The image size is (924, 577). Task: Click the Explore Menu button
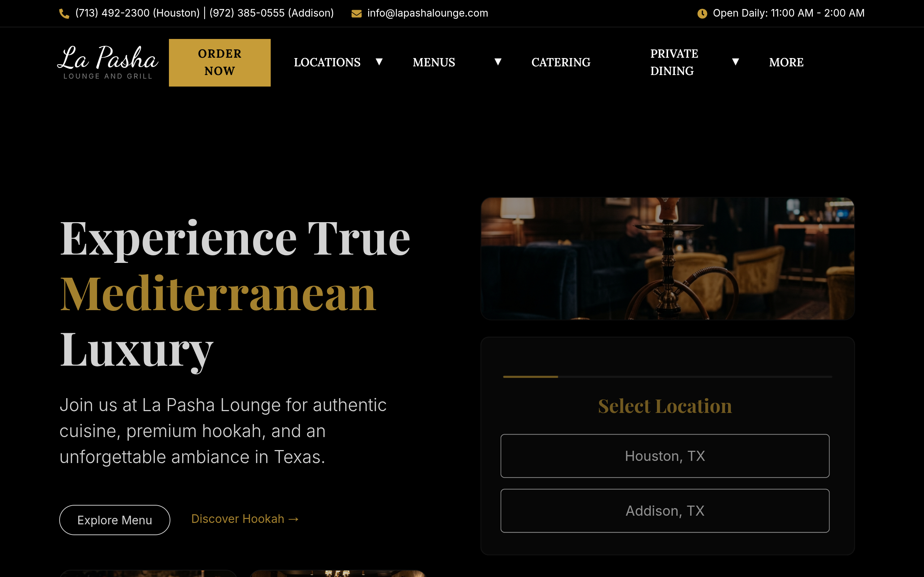(x=114, y=520)
